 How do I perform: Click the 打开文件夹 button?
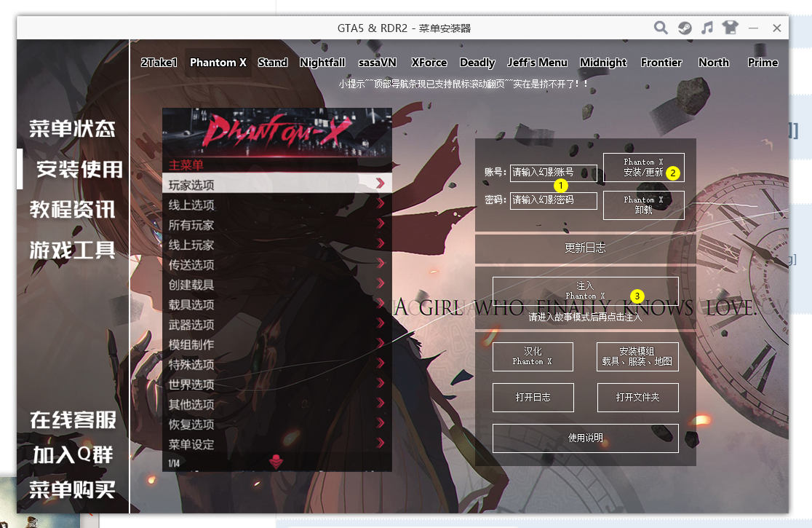pyautogui.click(x=637, y=398)
